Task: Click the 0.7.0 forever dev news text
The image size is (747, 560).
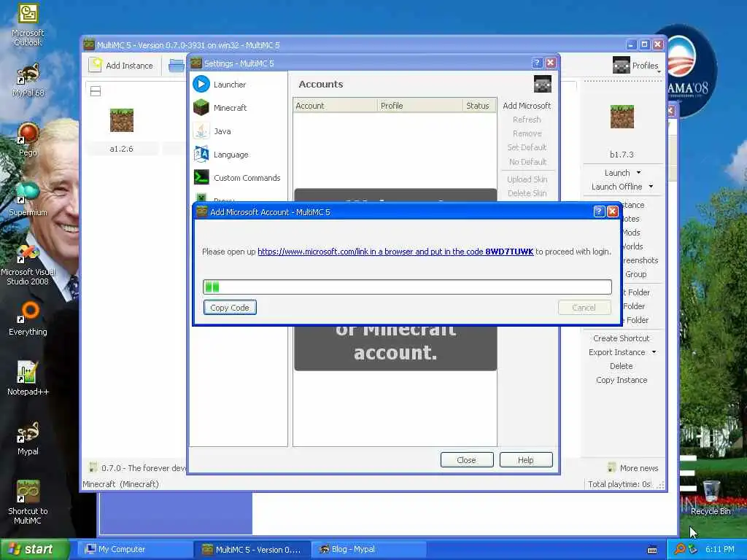Action: click(x=143, y=468)
